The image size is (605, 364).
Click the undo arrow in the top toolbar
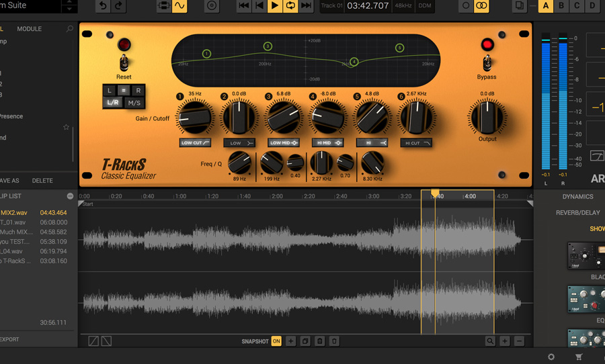click(x=103, y=6)
